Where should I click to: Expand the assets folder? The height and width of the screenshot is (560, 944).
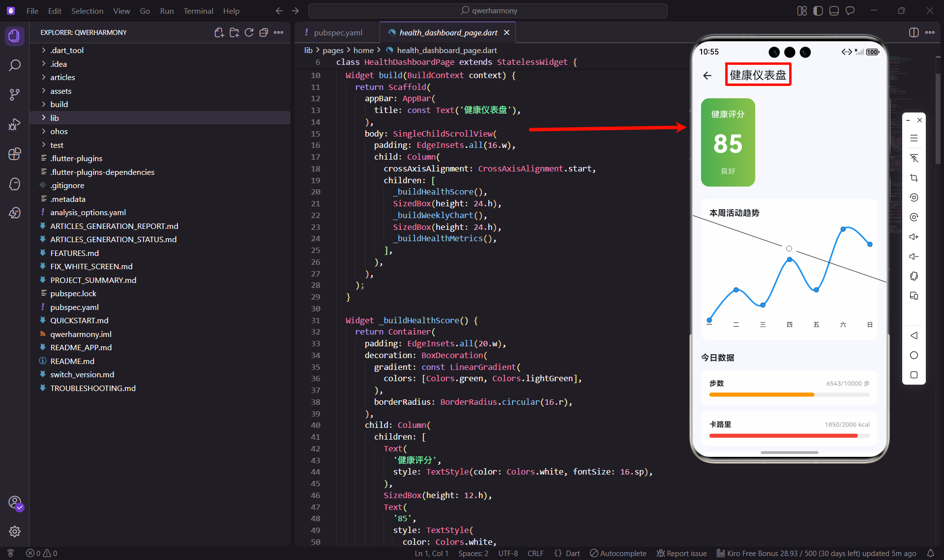60,91
